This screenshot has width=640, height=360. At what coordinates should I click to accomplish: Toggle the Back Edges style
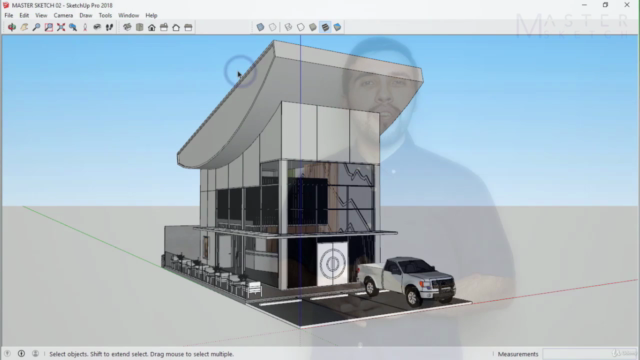pos(272,27)
